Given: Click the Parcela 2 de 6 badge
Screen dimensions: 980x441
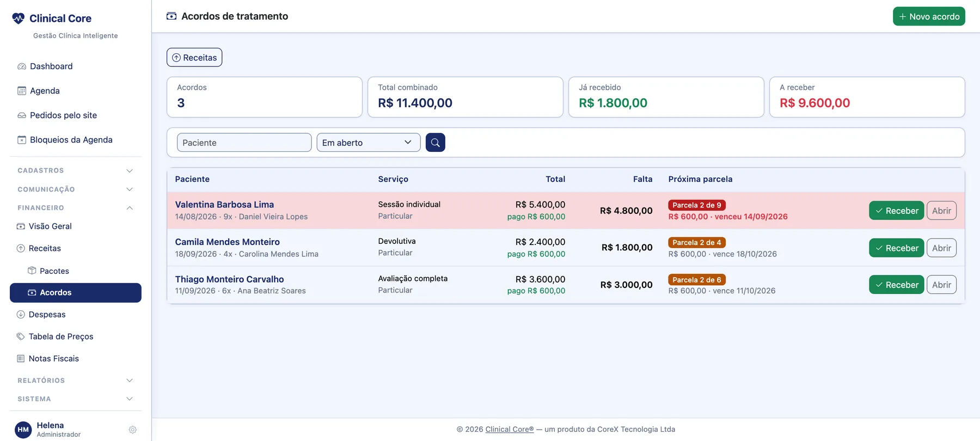Looking at the screenshot, I should tap(697, 280).
